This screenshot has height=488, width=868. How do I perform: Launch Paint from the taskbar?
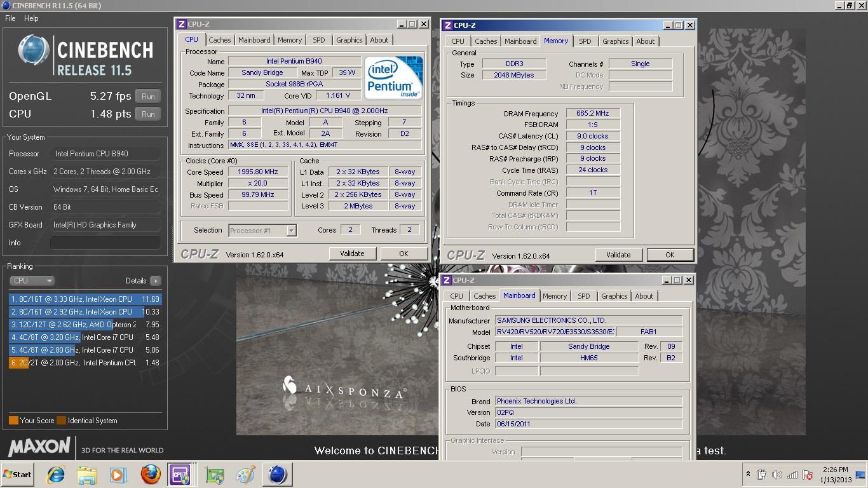pyautogui.click(x=245, y=475)
